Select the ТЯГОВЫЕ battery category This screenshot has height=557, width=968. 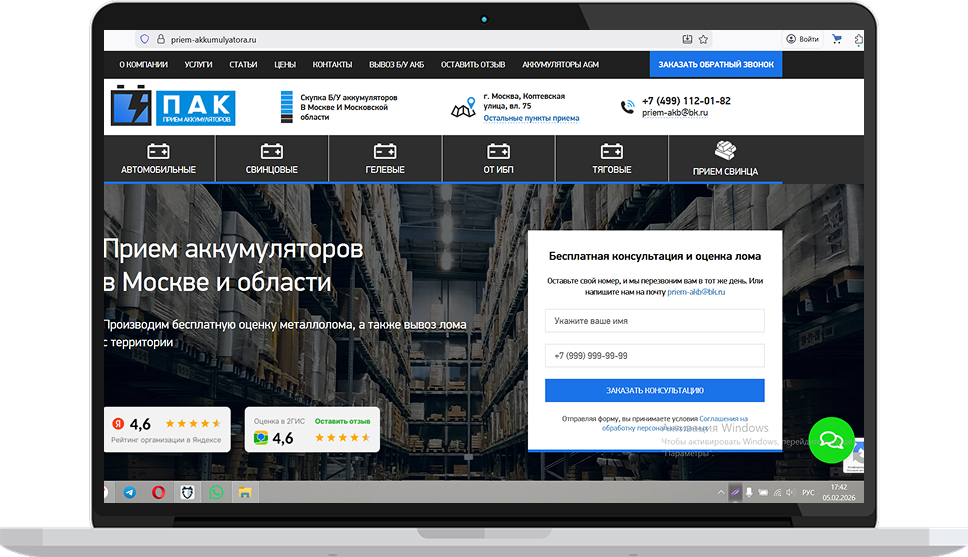point(612,159)
